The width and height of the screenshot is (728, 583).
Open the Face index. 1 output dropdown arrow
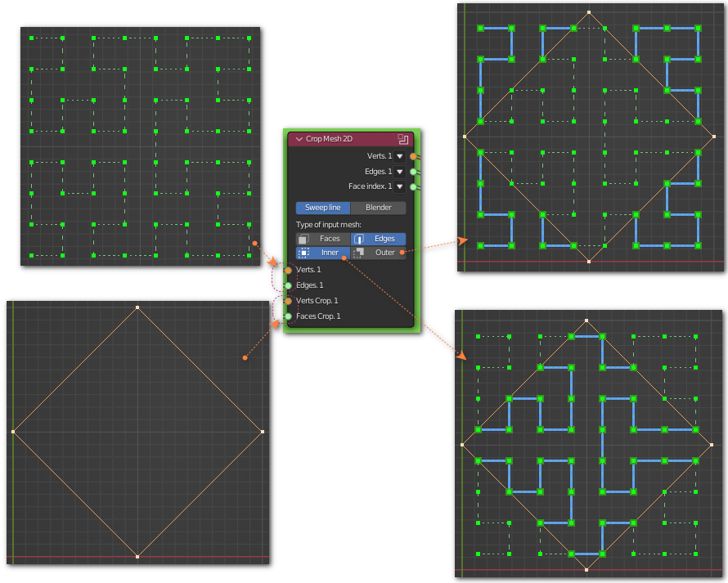click(x=400, y=186)
